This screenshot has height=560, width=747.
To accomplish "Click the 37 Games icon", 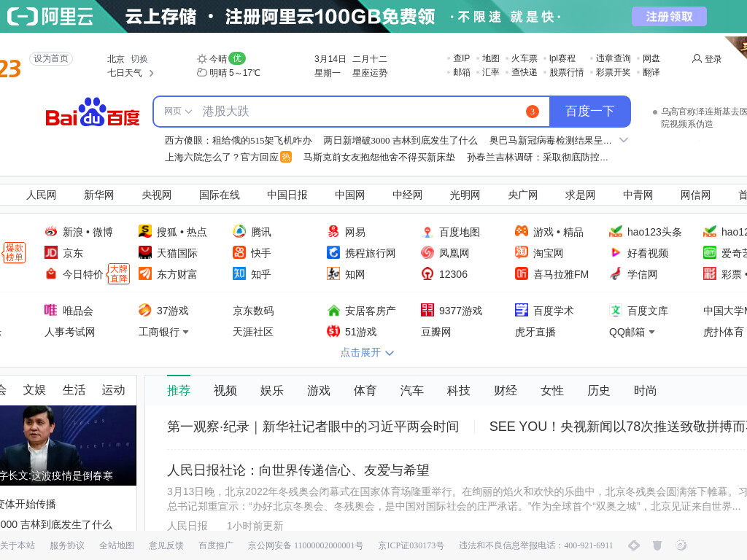I will coord(145,310).
